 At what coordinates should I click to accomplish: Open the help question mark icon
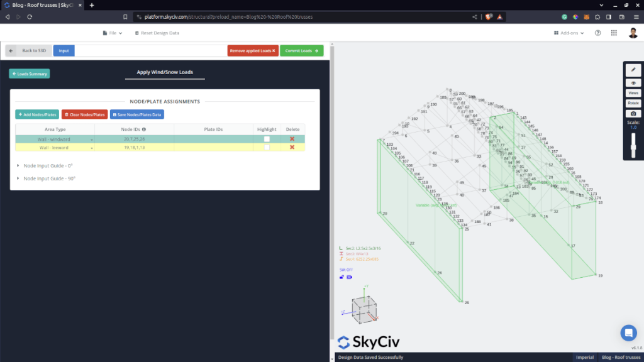[597, 33]
